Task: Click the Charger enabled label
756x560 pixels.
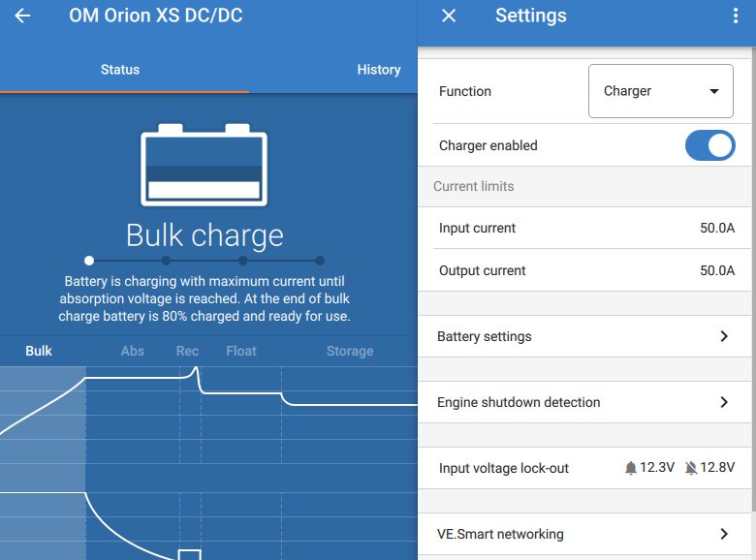Action: point(488,145)
